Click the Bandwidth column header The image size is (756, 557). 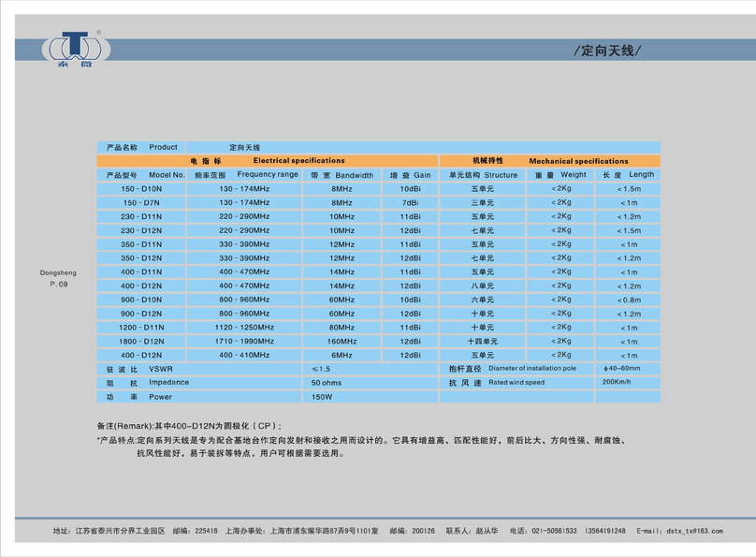pos(342,175)
